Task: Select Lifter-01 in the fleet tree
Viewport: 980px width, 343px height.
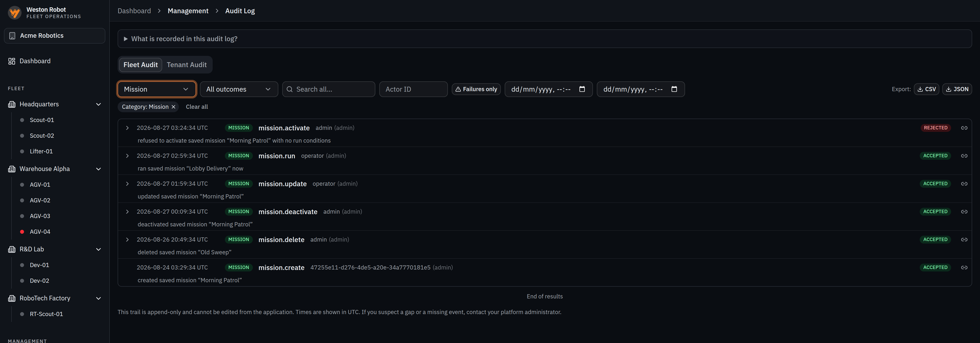Action: [41, 151]
